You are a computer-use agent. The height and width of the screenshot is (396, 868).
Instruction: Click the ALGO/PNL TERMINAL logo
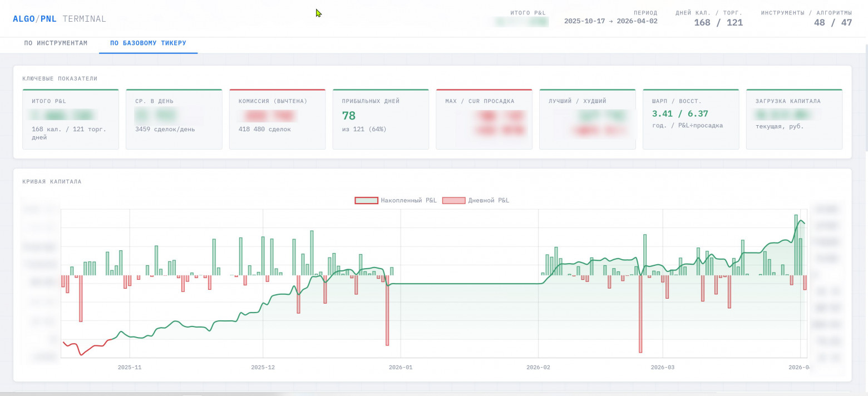coord(60,19)
